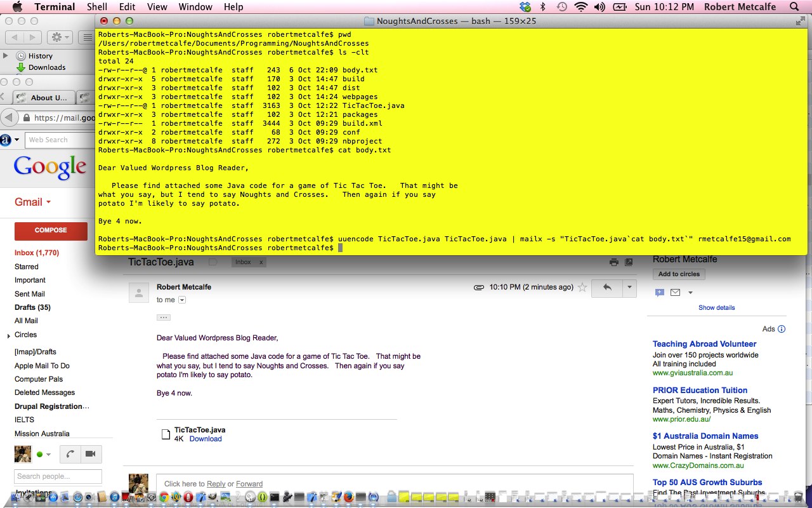
Task: Print the TicTacToe.java email
Action: pyautogui.click(x=613, y=262)
